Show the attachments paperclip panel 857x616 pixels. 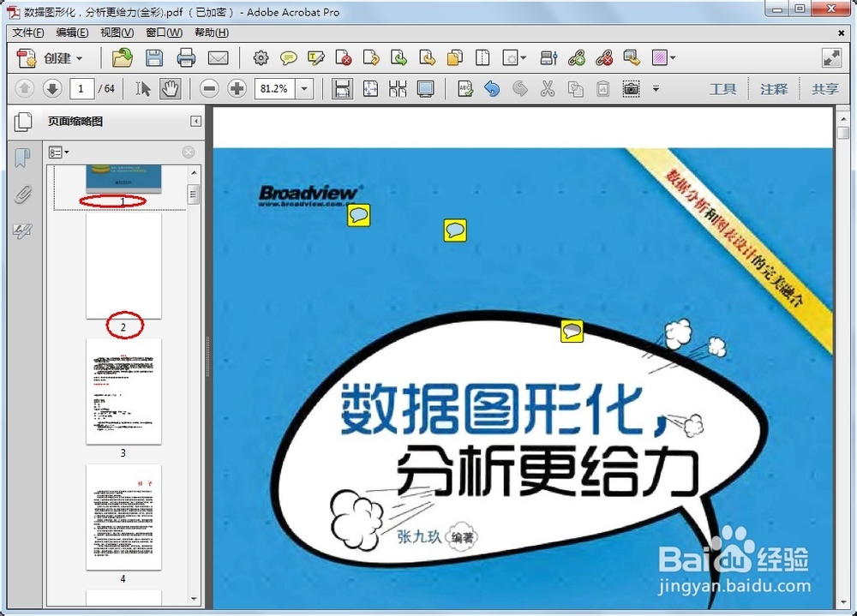point(22,194)
